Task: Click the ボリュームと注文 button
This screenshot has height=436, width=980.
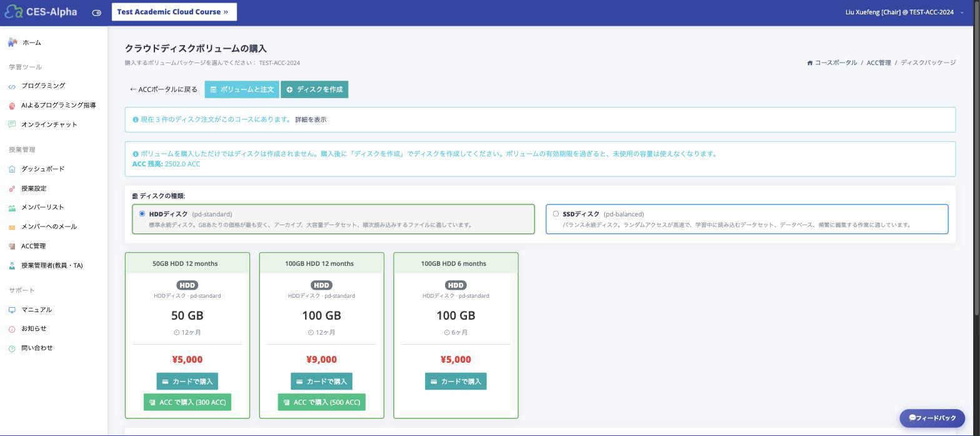Action: click(242, 89)
